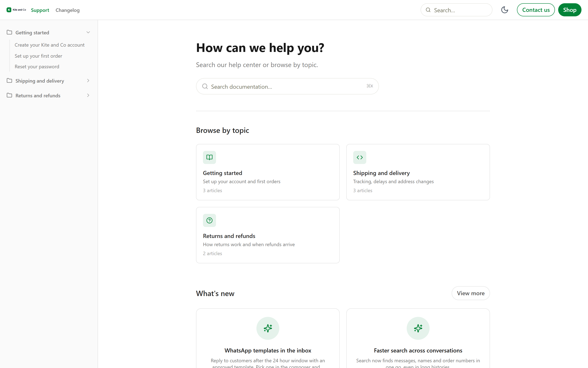Open the Shop button
Screen dimensions: 588x368
click(570, 10)
